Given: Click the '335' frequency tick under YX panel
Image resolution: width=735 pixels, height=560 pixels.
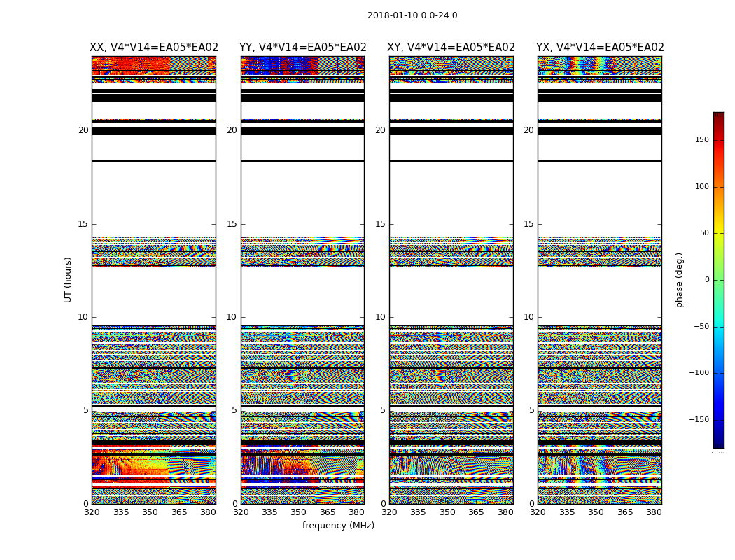Looking at the screenshot, I should pos(567,512).
